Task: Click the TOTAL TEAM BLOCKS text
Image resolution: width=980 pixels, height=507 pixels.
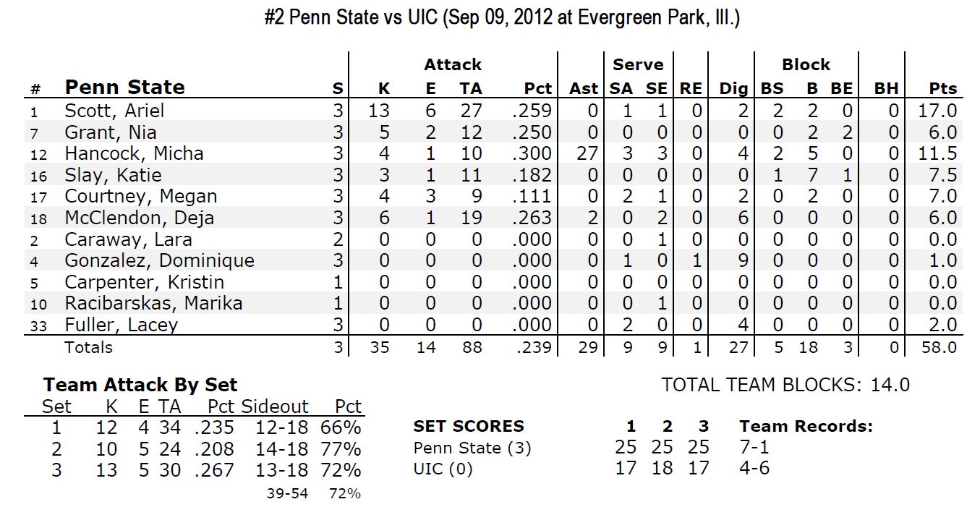Action: (x=785, y=385)
